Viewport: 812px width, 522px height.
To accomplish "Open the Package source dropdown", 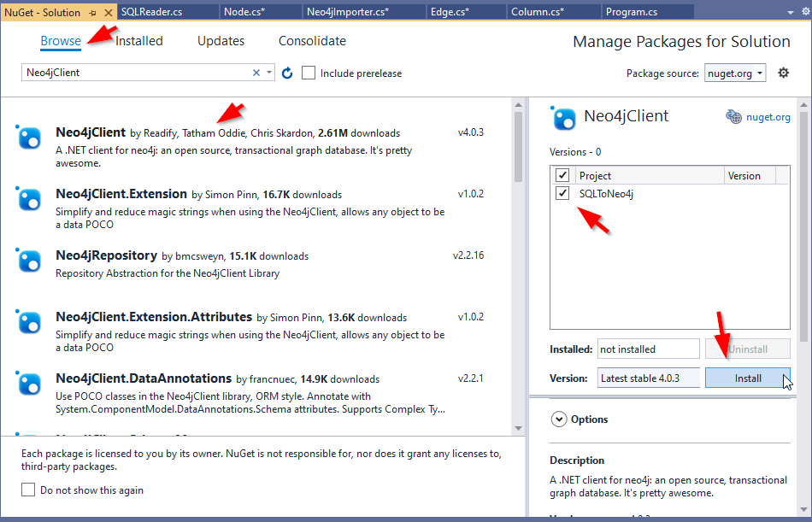I will coord(735,73).
